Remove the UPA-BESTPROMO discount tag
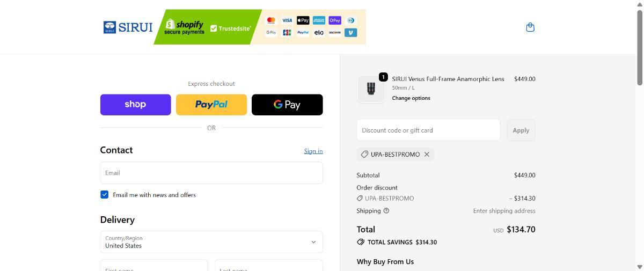Viewport: 644px width, 271px height. [x=427, y=155]
